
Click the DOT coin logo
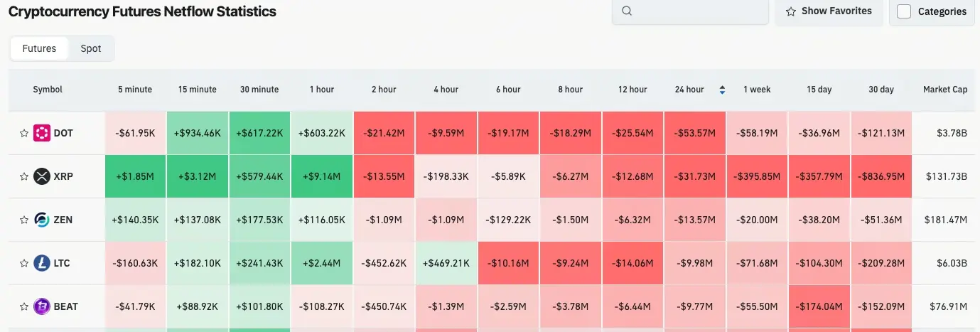42,133
